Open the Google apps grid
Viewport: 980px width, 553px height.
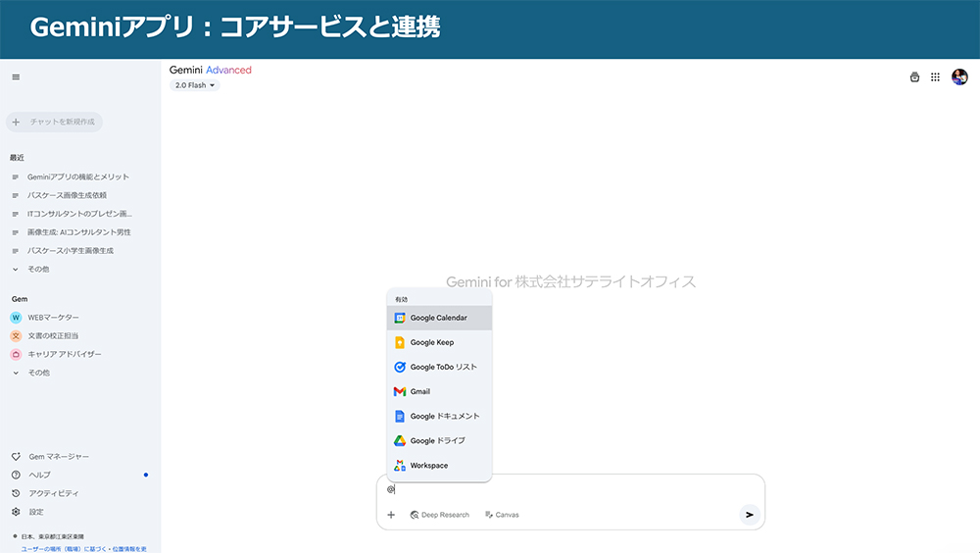coord(935,76)
